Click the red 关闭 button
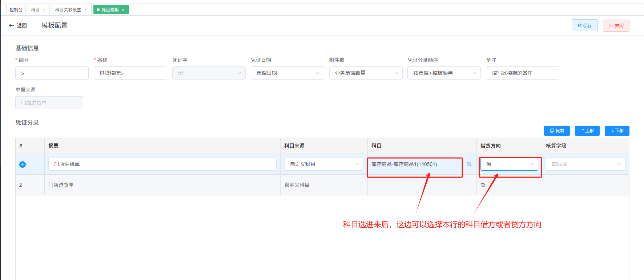Viewport: 644px width, 280px height. tap(616, 25)
